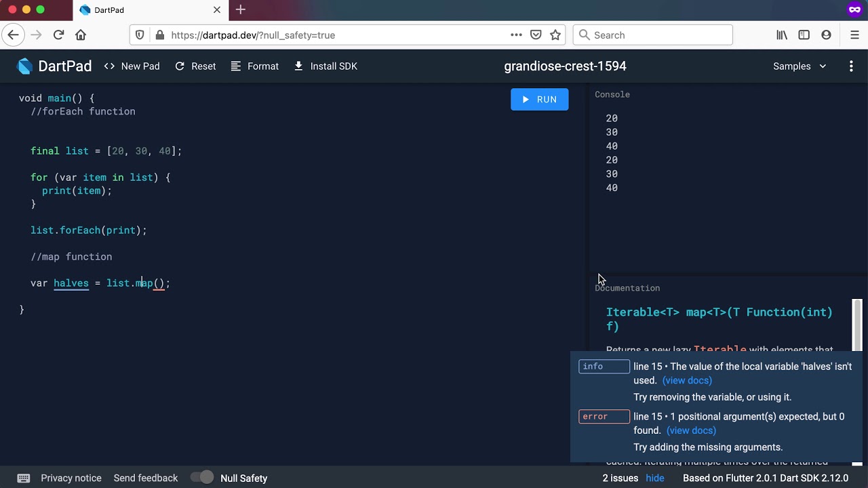Click the Documentation panel label
This screenshot has width=868, height=488.
(627, 288)
